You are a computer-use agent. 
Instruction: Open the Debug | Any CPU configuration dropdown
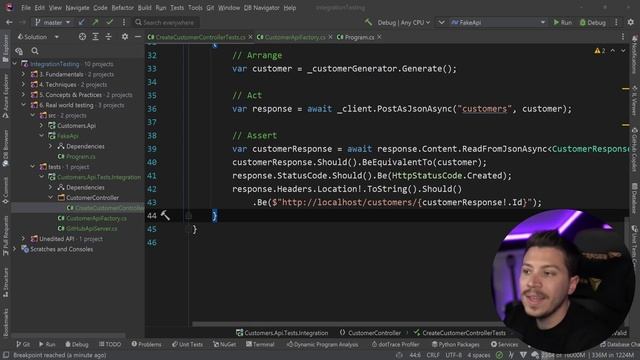tap(404, 22)
